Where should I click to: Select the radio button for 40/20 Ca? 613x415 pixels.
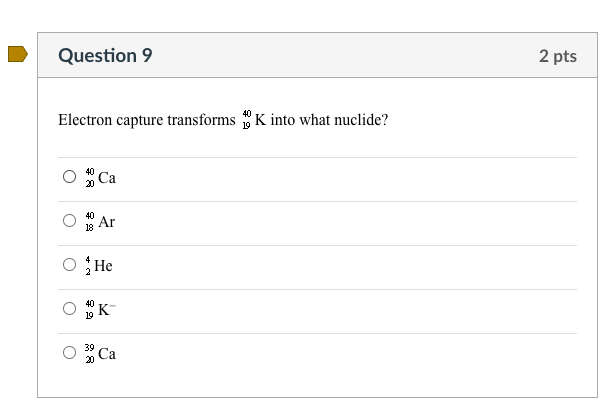pyautogui.click(x=69, y=178)
